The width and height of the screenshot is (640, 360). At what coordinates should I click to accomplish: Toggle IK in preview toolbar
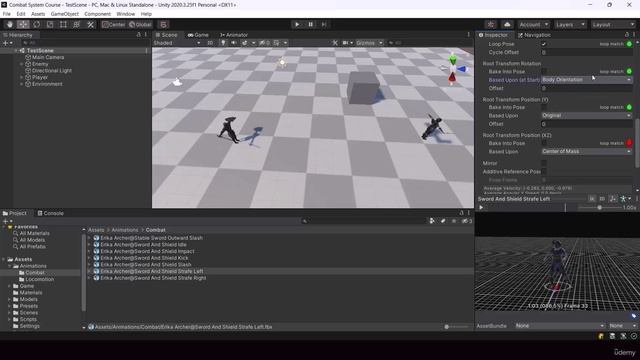(592, 199)
